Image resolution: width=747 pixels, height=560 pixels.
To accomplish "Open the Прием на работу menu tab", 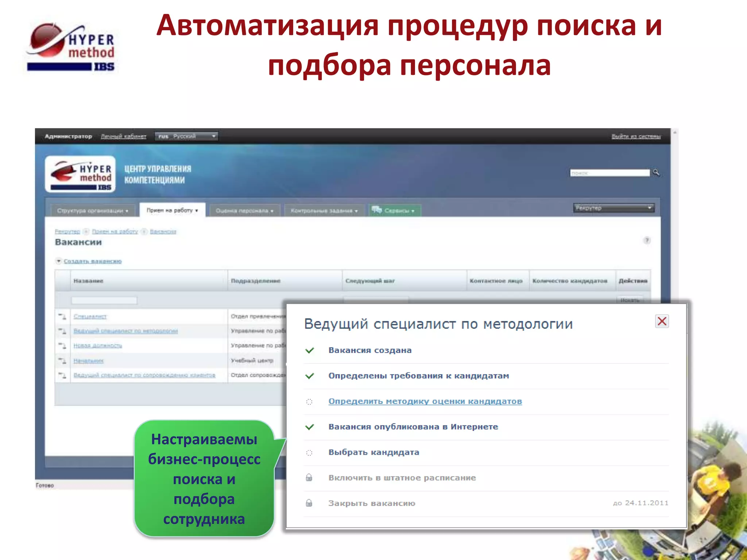I will point(172,210).
